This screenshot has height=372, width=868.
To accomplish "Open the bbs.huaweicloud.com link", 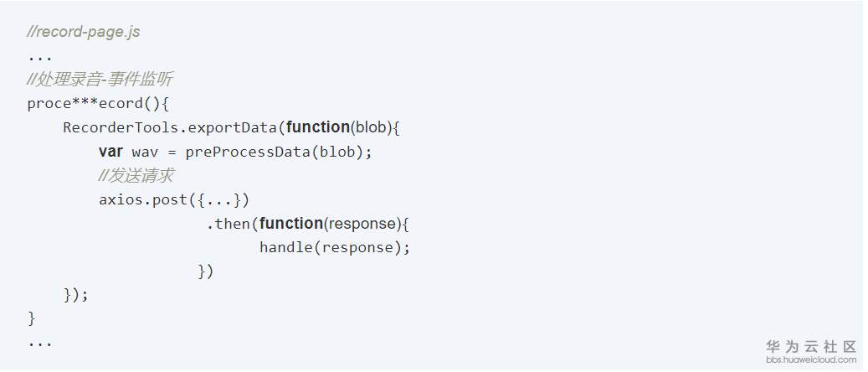I will click(x=810, y=359).
